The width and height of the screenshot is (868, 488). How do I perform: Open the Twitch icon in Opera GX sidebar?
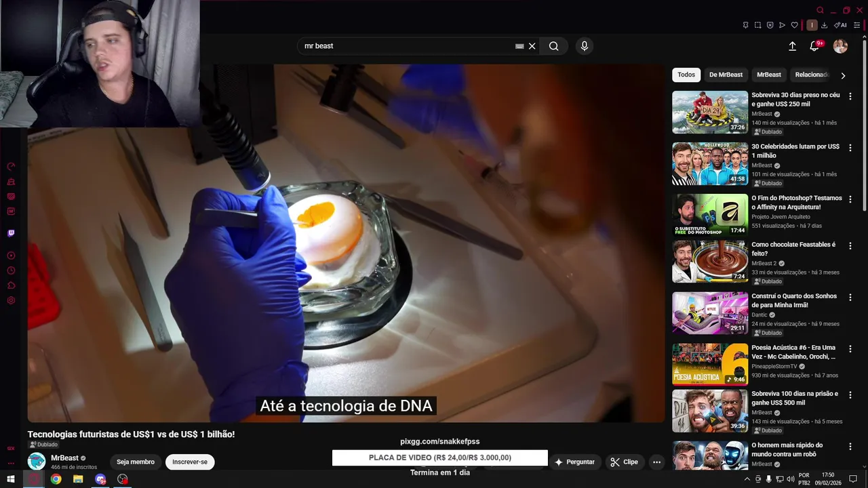(x=11, y=234)
